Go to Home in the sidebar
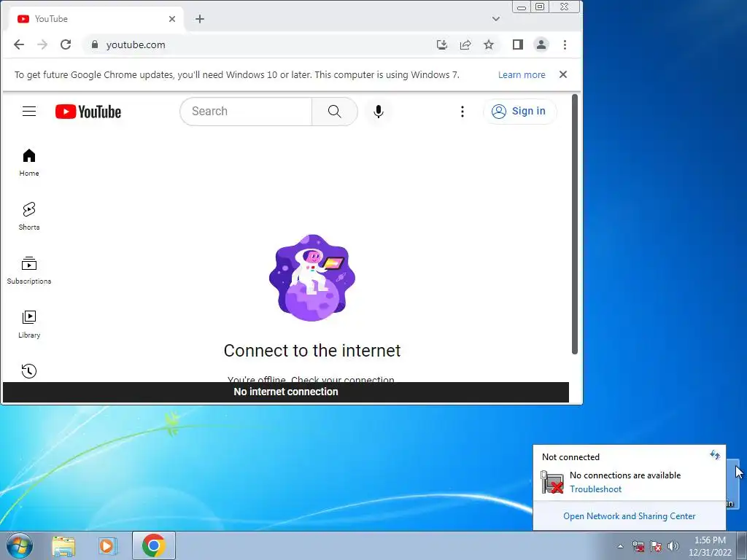This screenshot has height=560, width=747. [29, 163]
